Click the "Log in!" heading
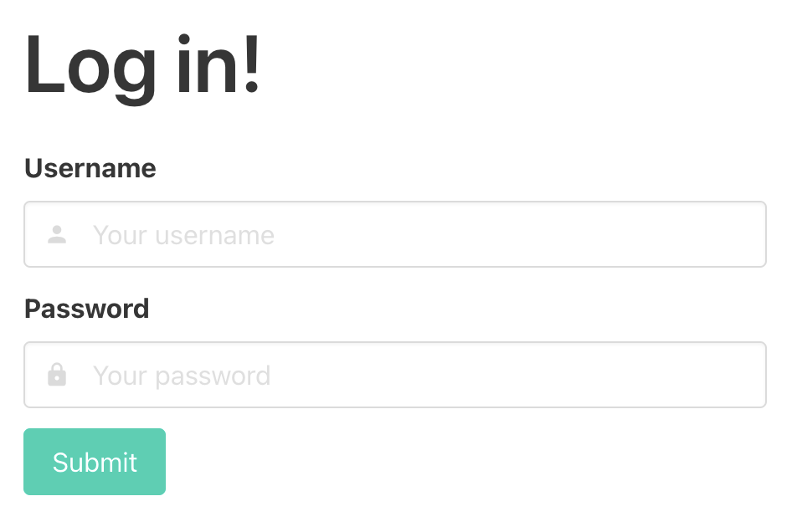Viewport: 797px width, 532px height. point(143,65)
